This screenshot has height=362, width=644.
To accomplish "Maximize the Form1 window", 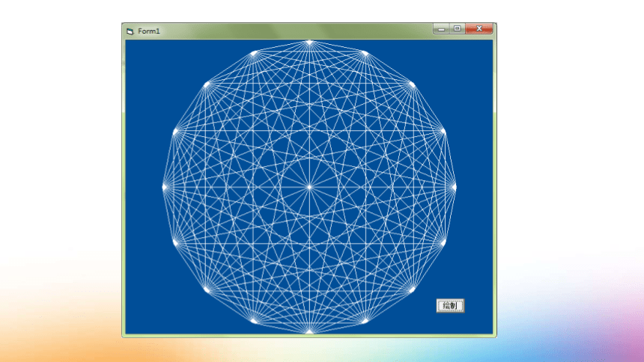I will click(x=457, y=28).
